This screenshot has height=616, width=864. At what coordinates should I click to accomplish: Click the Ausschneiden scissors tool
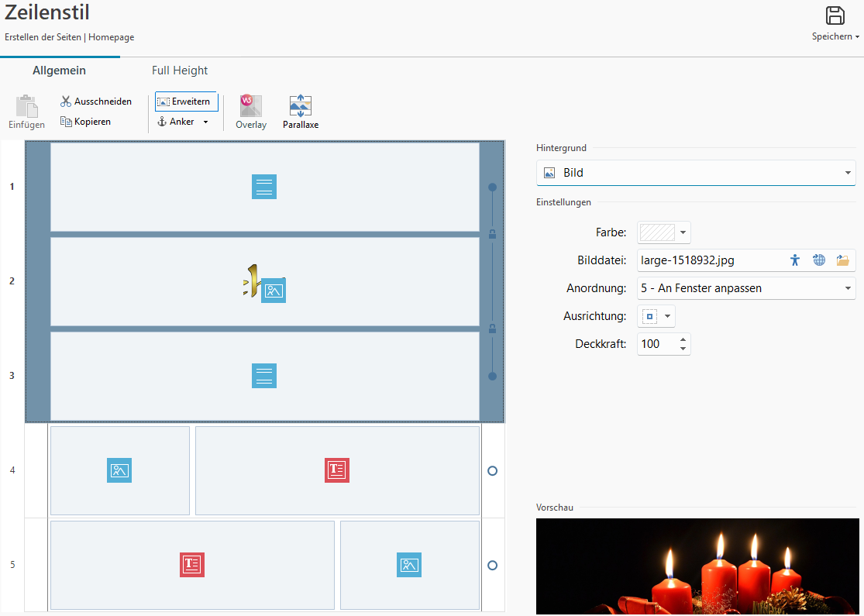(x=96, y=102)
